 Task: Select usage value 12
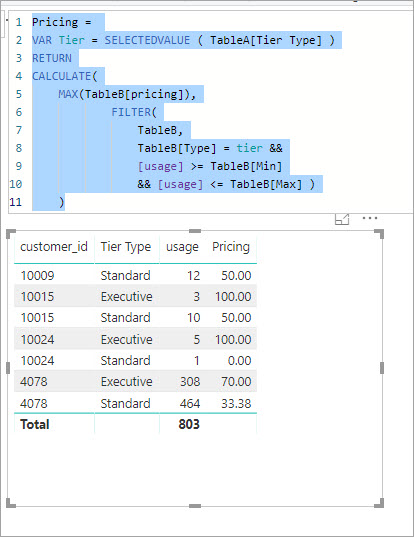pos(193,275)
